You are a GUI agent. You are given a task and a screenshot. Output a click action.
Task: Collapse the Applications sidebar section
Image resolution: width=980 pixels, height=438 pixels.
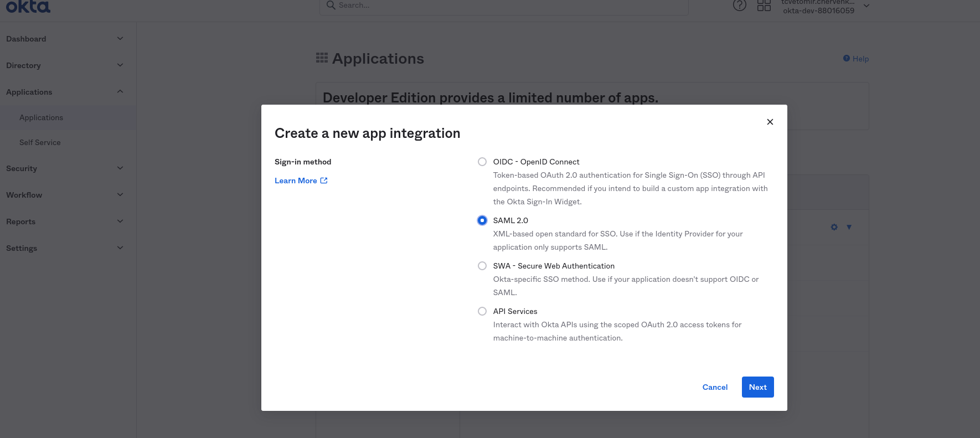(x=120, y=92)
